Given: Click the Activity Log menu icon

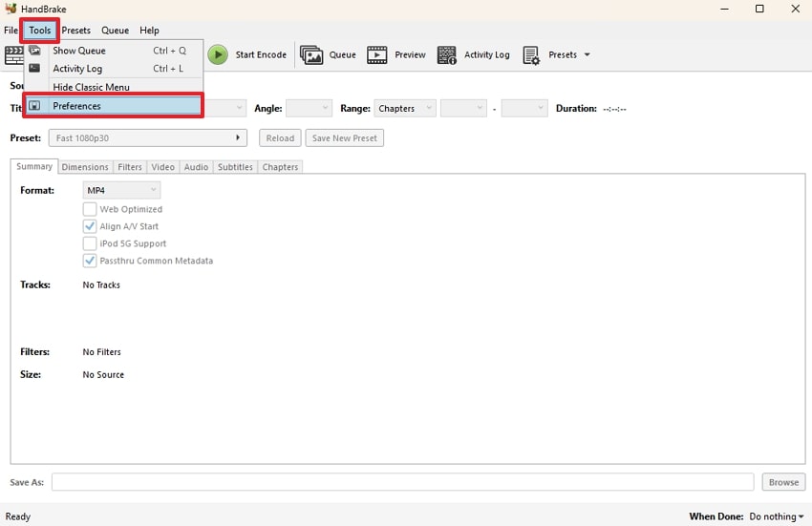Looking at the screenshot, I should pos(34,68).
